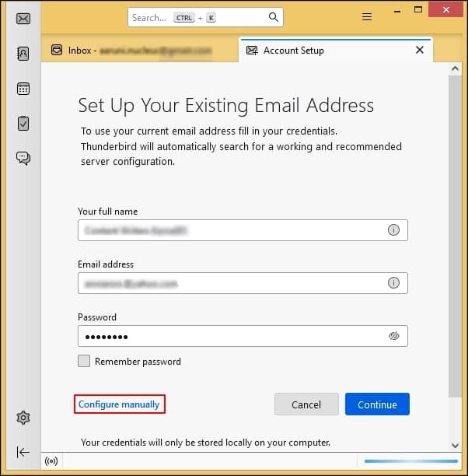
Task: Minimize the Thunderbird window
Action: click(397, 11)
